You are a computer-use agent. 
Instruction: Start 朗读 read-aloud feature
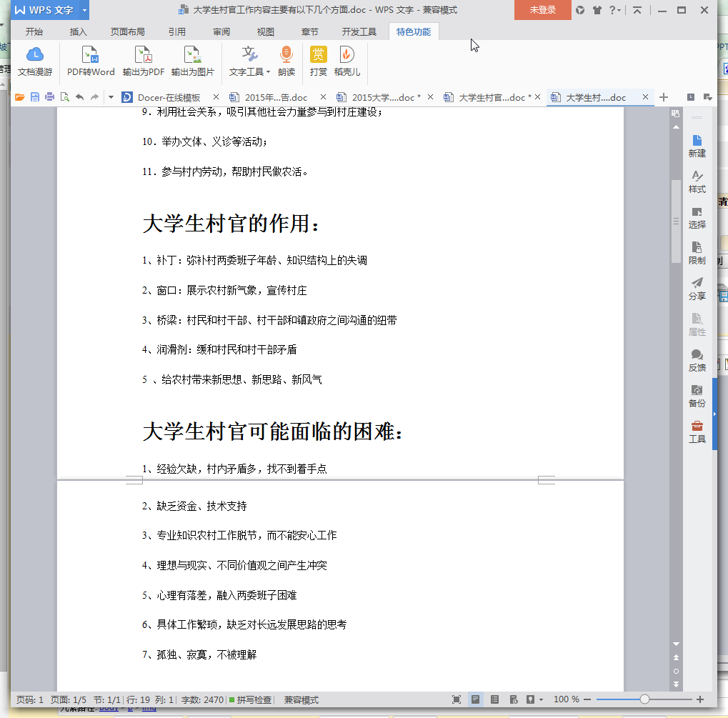coord(286,61)
